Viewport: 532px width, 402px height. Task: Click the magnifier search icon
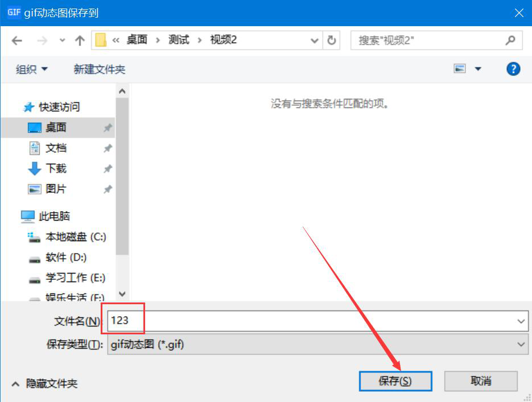tap(510, 40)
